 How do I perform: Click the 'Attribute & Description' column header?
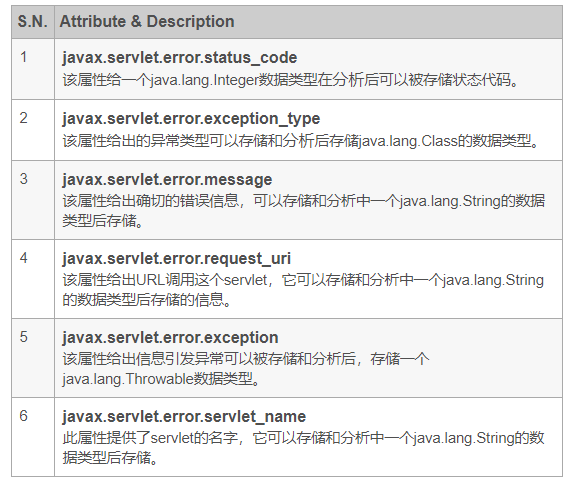[147, 21]
